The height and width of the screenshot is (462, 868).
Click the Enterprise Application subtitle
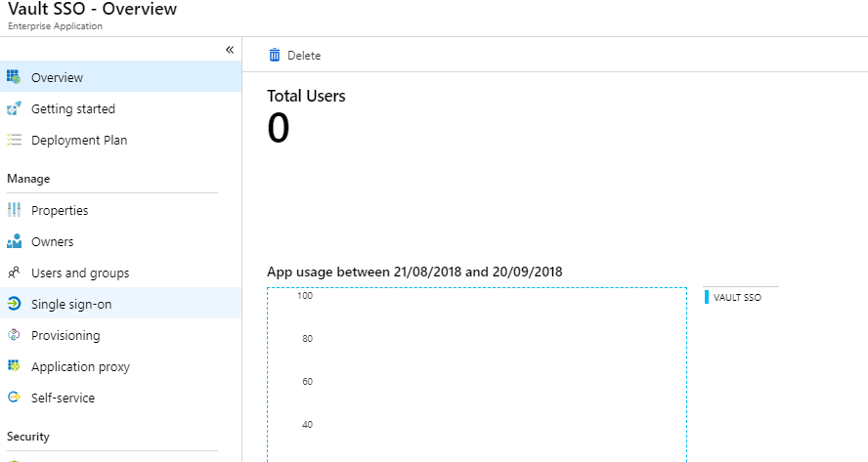[55, 26]
